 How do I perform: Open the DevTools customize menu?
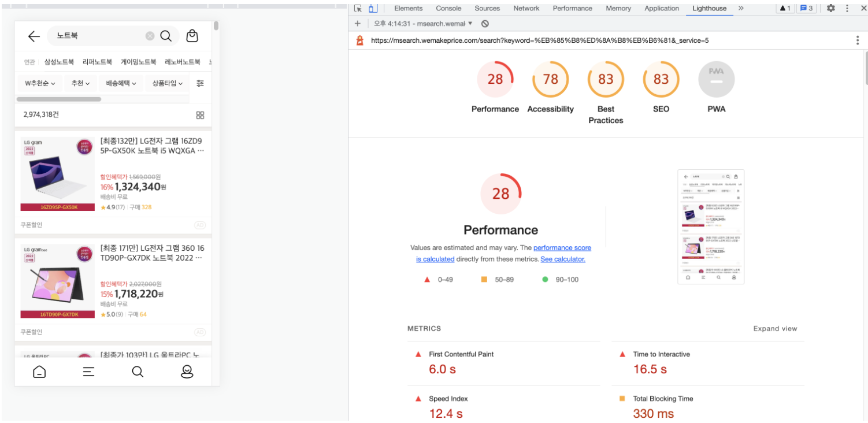tap(847, 8)
